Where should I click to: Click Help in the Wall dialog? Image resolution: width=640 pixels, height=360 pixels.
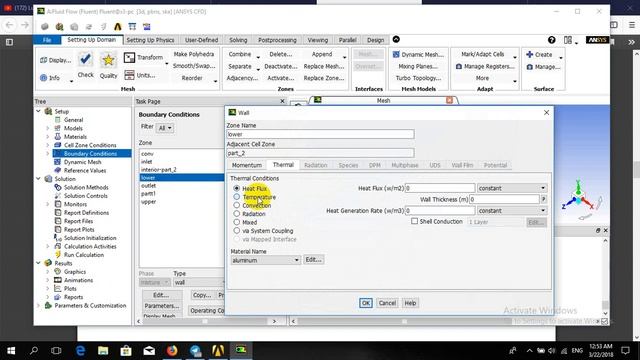[410, 303]
